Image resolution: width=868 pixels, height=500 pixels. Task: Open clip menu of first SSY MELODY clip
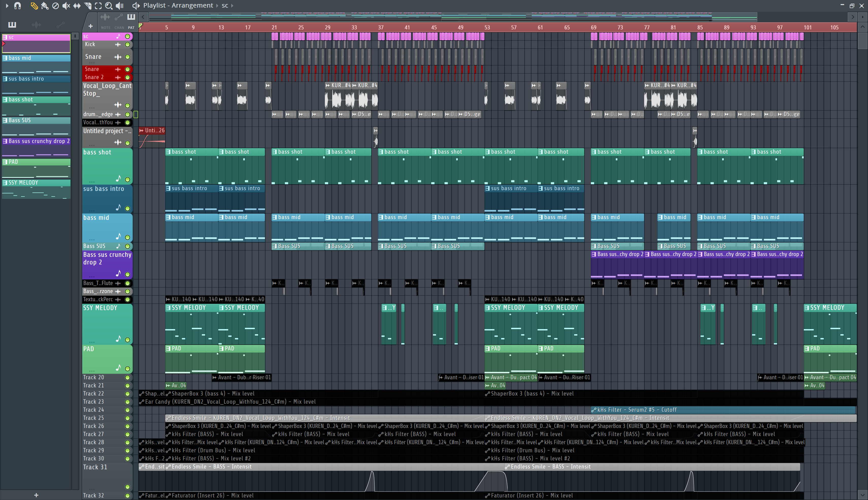(x=168, y=308)
